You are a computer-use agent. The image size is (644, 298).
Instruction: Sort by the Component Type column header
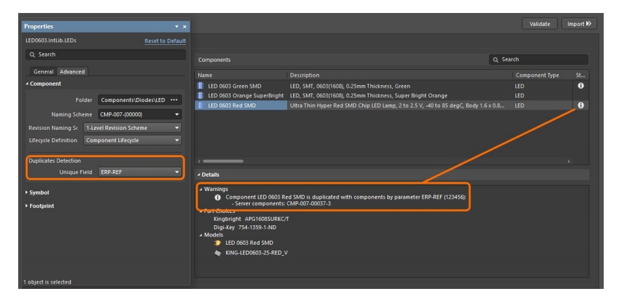543,75
